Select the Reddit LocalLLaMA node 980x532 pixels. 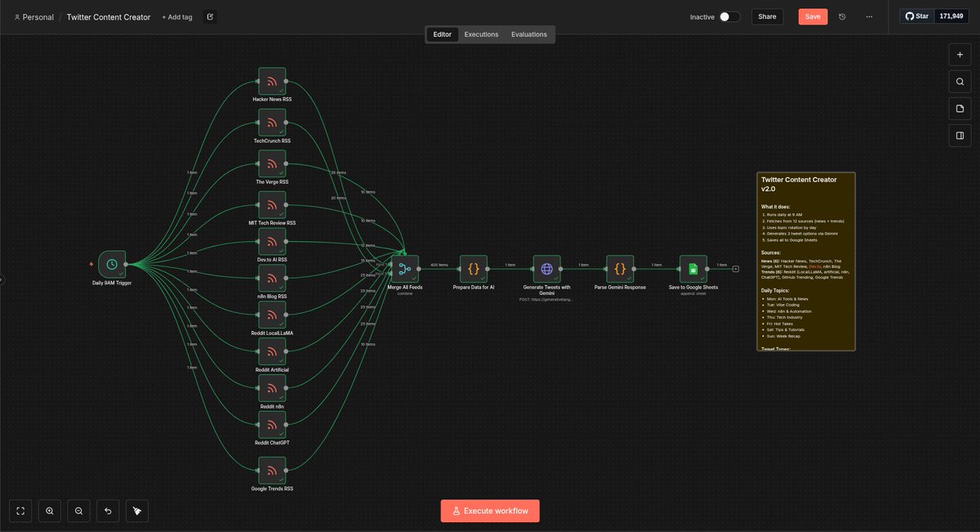coord(272,315)
